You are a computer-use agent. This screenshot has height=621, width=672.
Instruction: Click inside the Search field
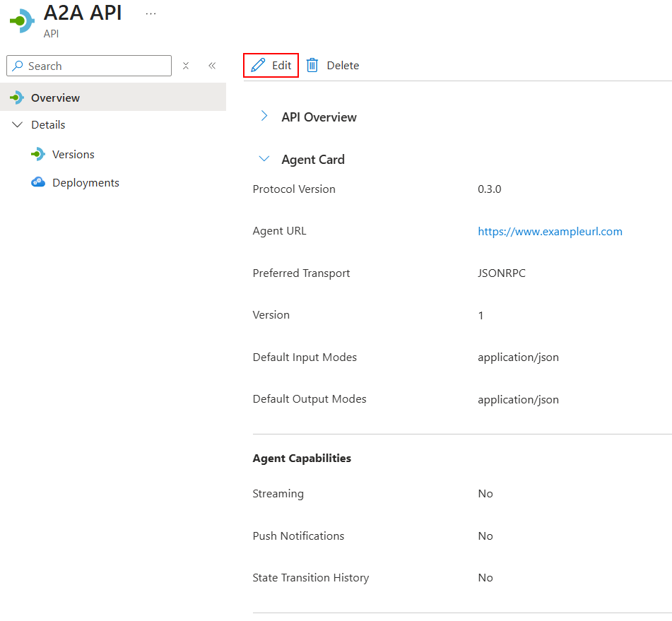tap(92, 66)
